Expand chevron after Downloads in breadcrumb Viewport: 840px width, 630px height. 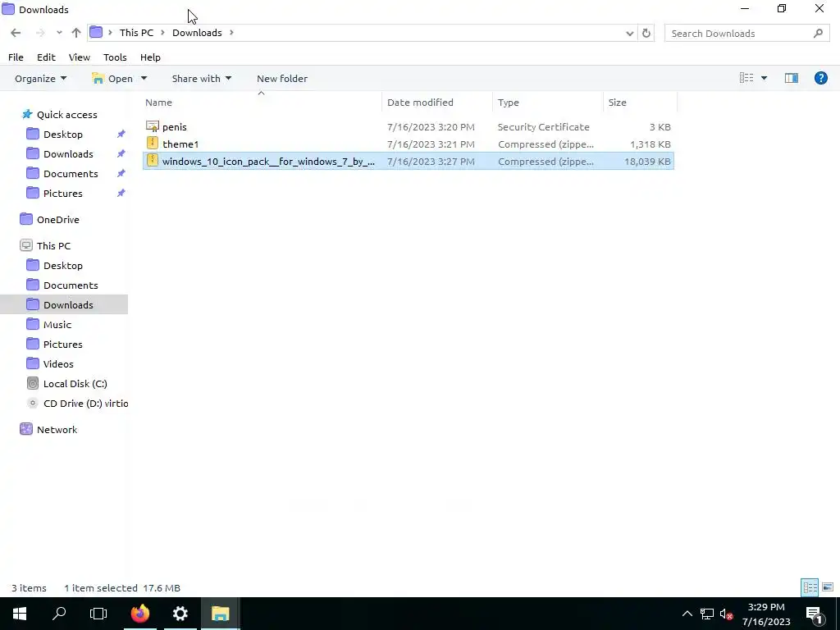click(x=231, y=33)
